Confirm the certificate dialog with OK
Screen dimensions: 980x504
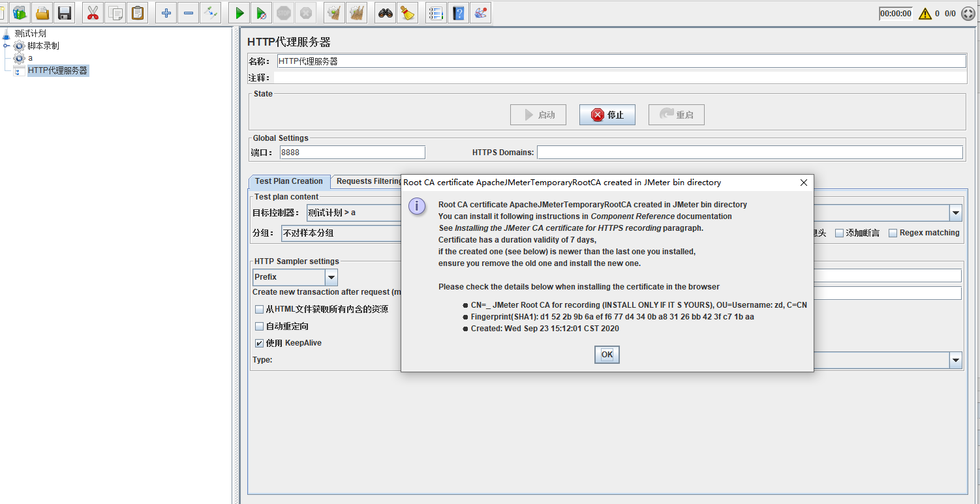click(x=607, y=355)
